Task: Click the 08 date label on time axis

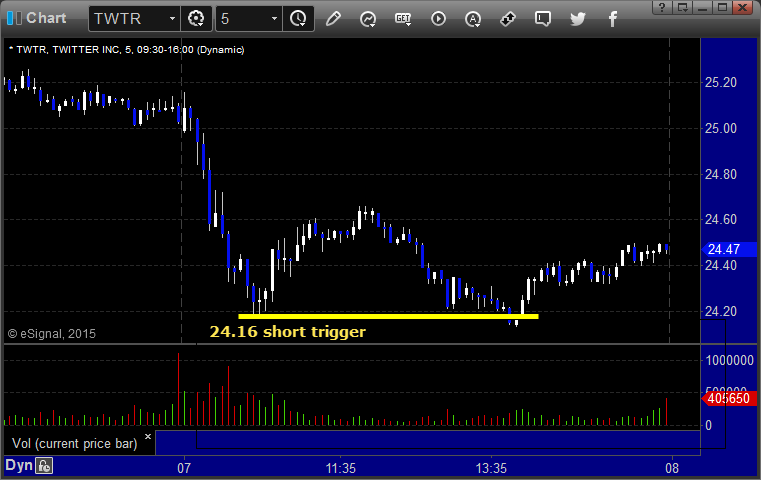Action: (x=672, y=468)
